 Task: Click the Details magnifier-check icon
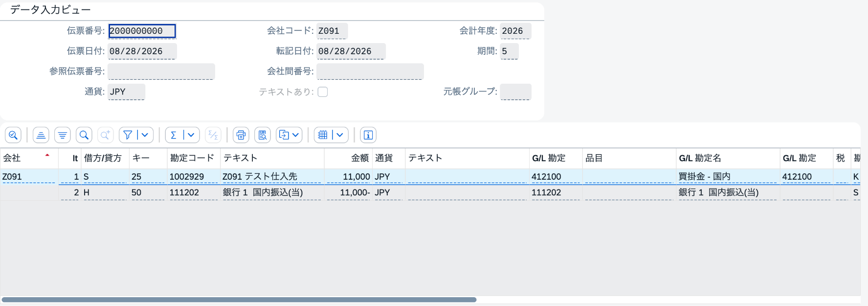click(13, 135)
